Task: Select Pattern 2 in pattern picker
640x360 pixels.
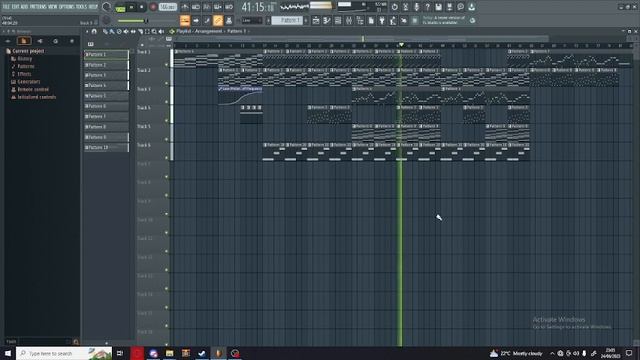Action: tap(107, 65)
